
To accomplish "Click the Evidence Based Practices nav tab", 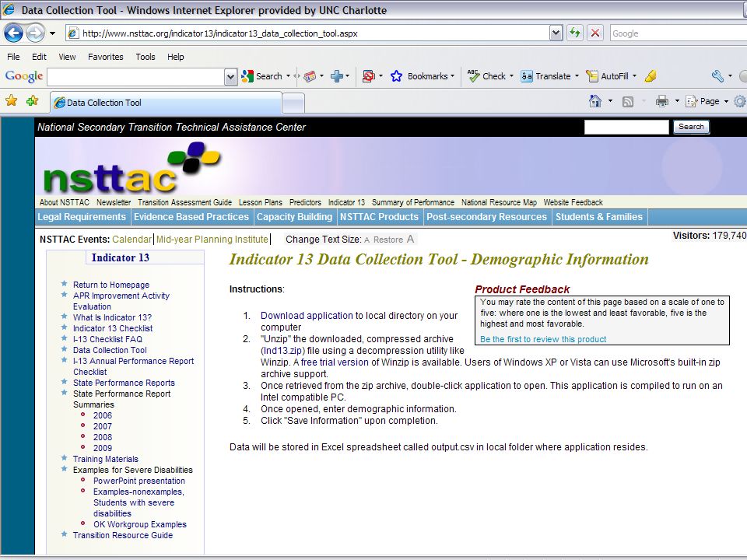I will click(191, 217).
